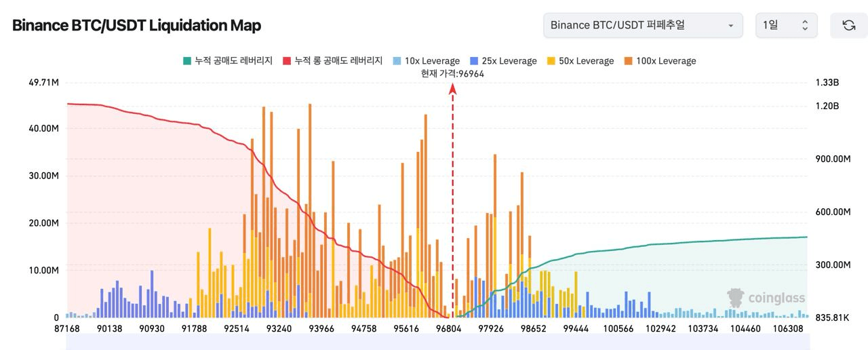Click x-axis label 91788
The width and height of the screenshot is (868, 350).
pos(194,328)
